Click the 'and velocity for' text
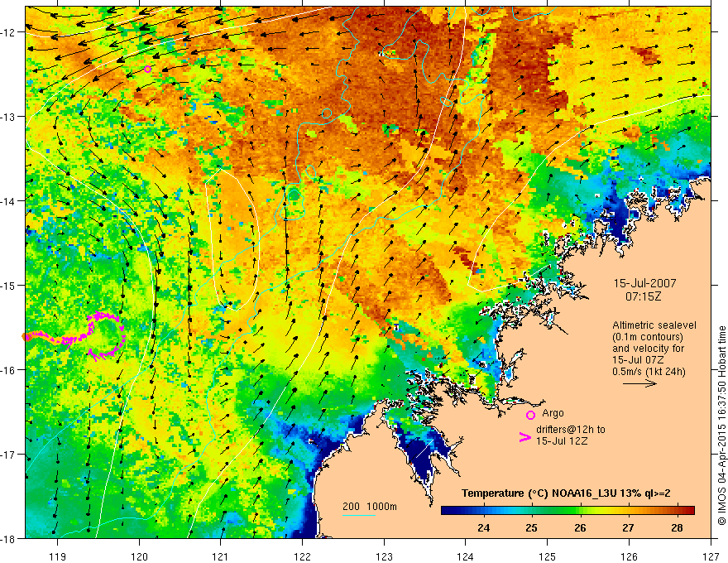This screenshot has width=728, height=563. [x=648, y=348]
